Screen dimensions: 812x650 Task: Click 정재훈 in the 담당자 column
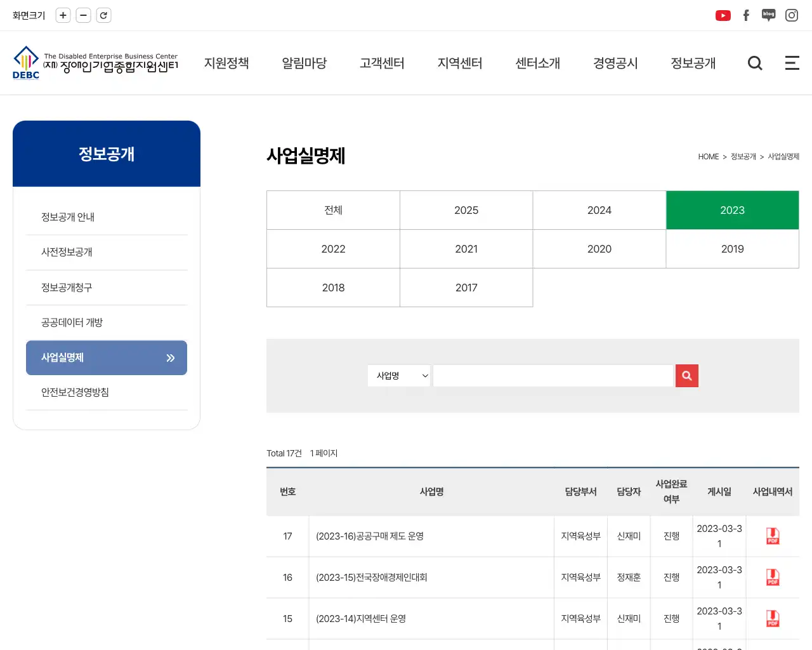coord(629,578)
